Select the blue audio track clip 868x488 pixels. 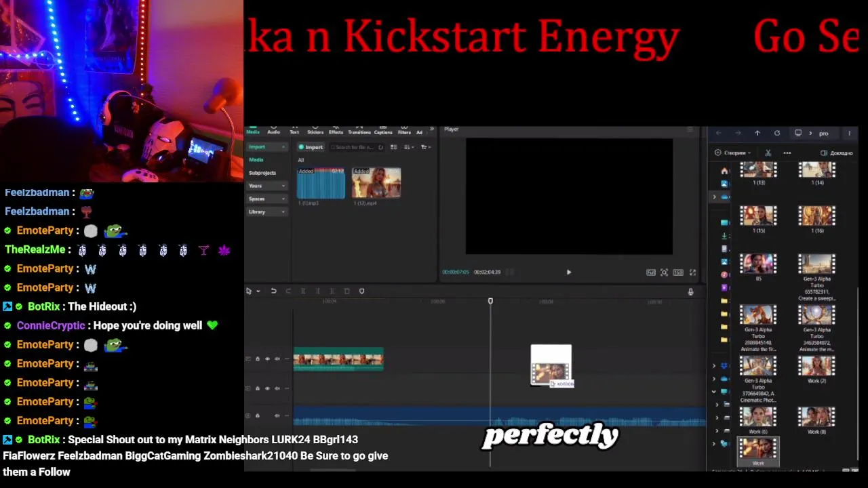click(500, 416)
